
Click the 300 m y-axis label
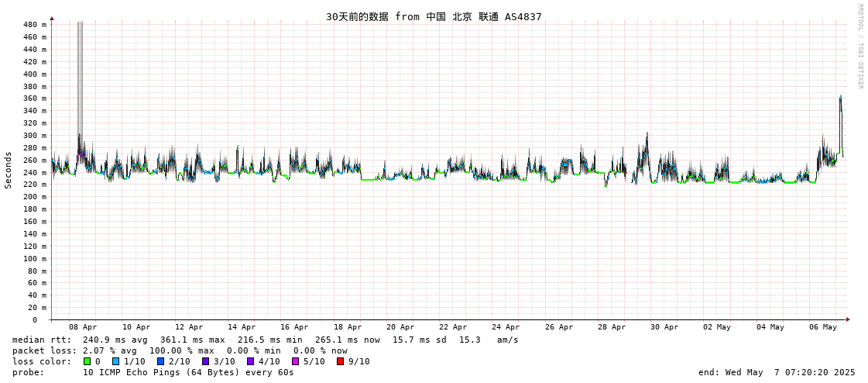(x=35, y=136)
